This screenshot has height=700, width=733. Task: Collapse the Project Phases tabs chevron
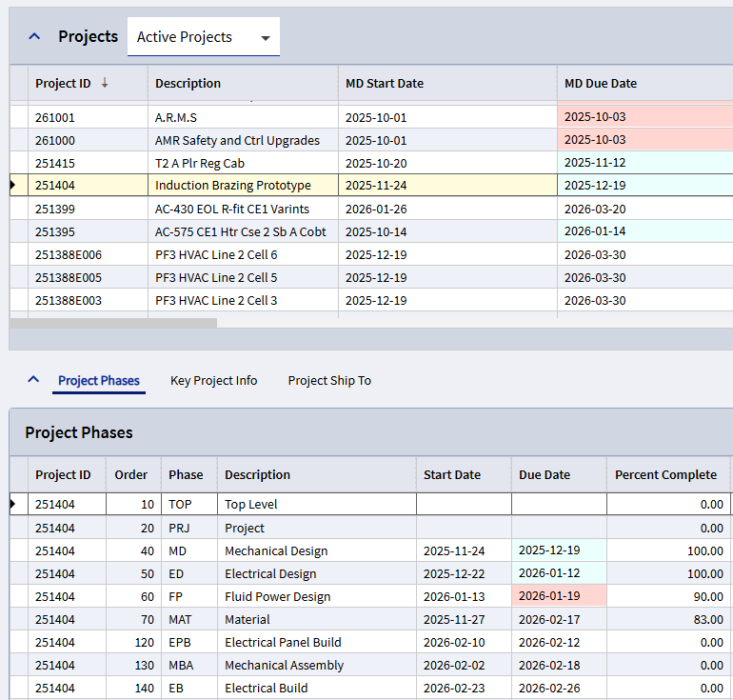(34, 380)
